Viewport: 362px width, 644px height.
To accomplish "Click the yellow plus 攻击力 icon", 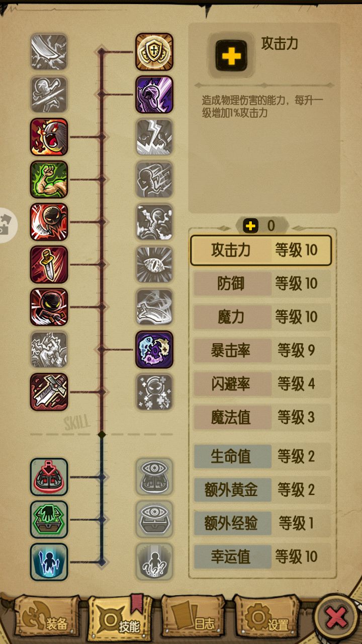I will tap(231, 55).
